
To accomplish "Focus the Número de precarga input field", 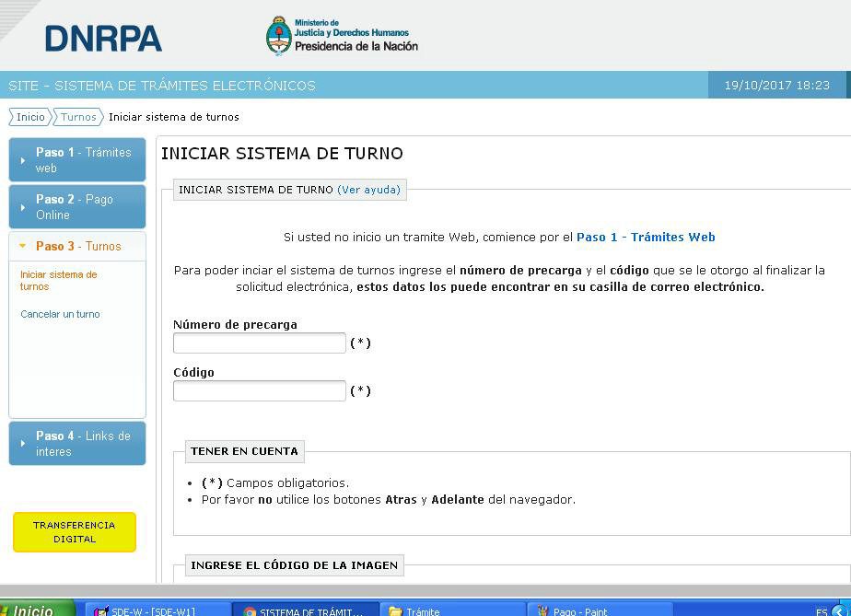I will [260, 343].
